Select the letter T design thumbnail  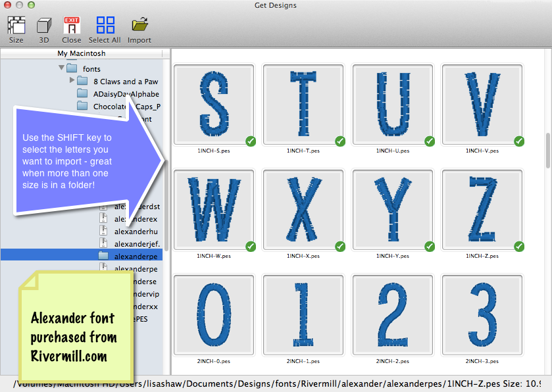pyautogui.click(x=303, y=105)
